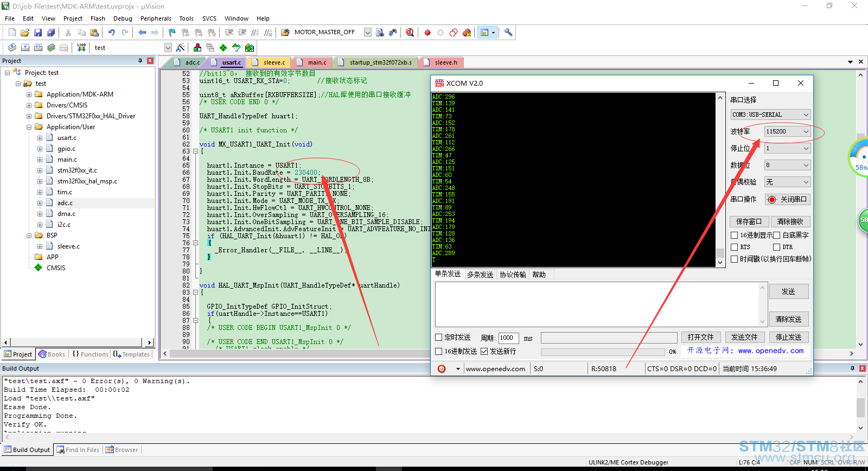Open the configuration wrench icon
The height and width of the screenshot is (471, 868).
tap(508, 33)
